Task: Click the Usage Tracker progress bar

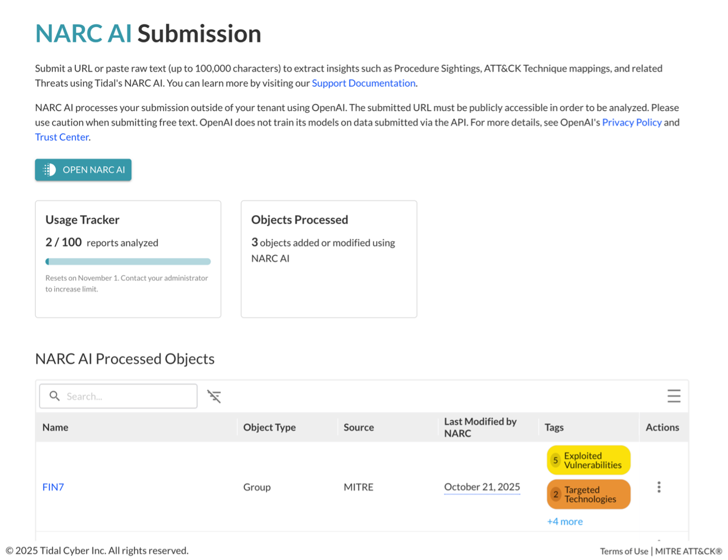Action: (128, 262)
